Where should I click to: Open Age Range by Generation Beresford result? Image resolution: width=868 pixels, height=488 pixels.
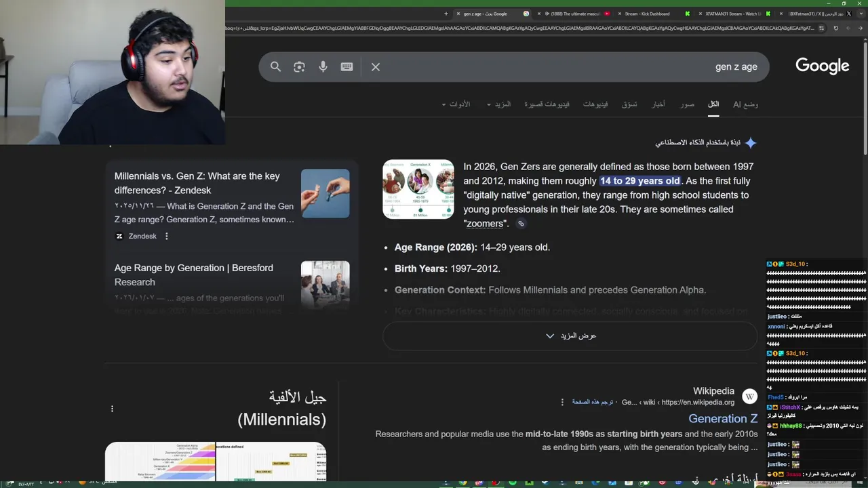coord(194,274)
